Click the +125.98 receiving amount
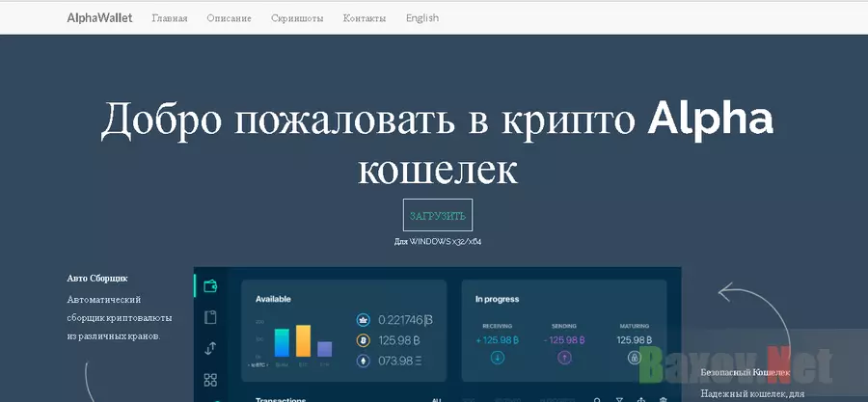Image resolution: width=868 pixels, height=402 pixels. (497, 340)
